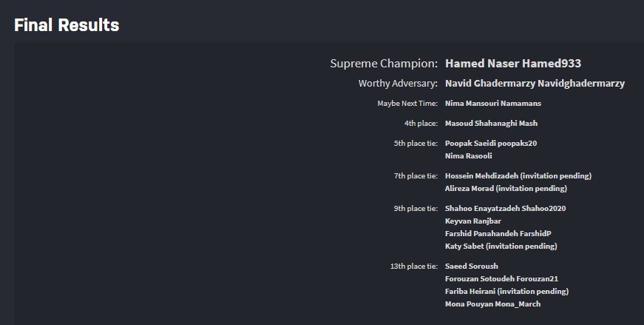This screenshot has width=644, height=325.
Task: Click Katy Sabet invitation pending entry
Action: 501,247
